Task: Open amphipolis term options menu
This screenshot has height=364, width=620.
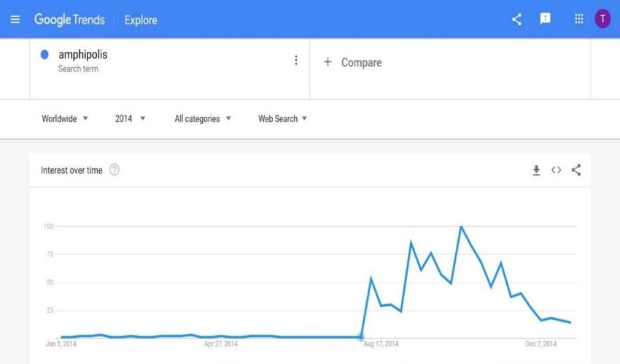Action: pyautogui.click(x=295, y=60)
